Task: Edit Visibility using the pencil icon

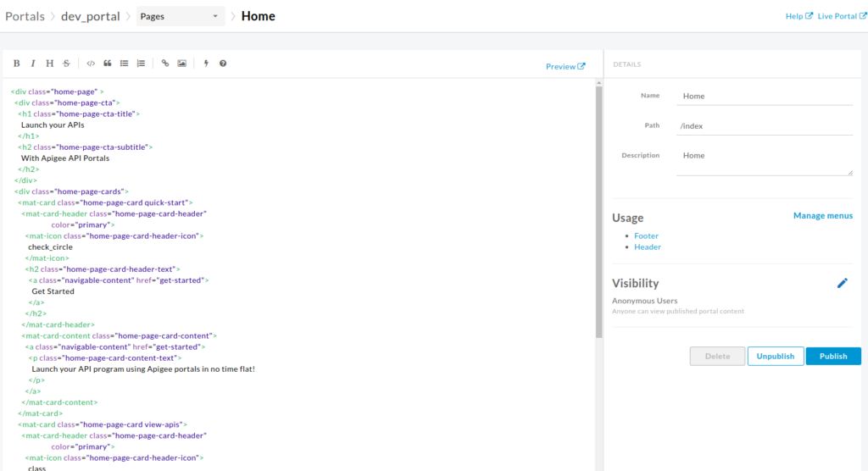Action: (x=842, y=284)
